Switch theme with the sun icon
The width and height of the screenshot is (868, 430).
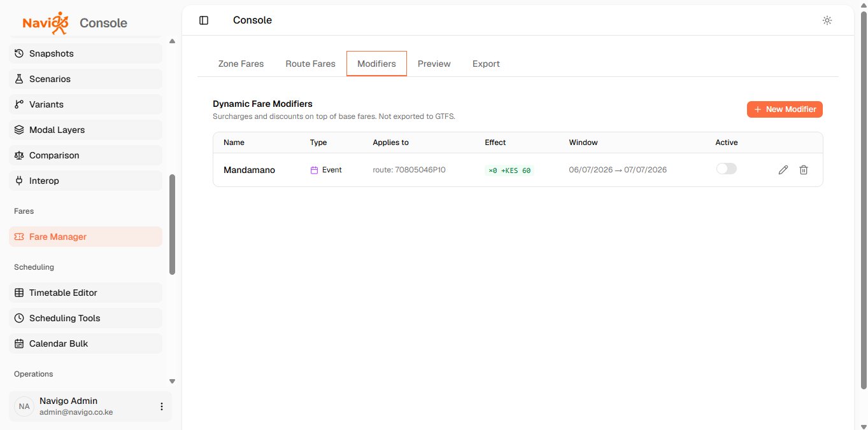(x=827, y=20)
